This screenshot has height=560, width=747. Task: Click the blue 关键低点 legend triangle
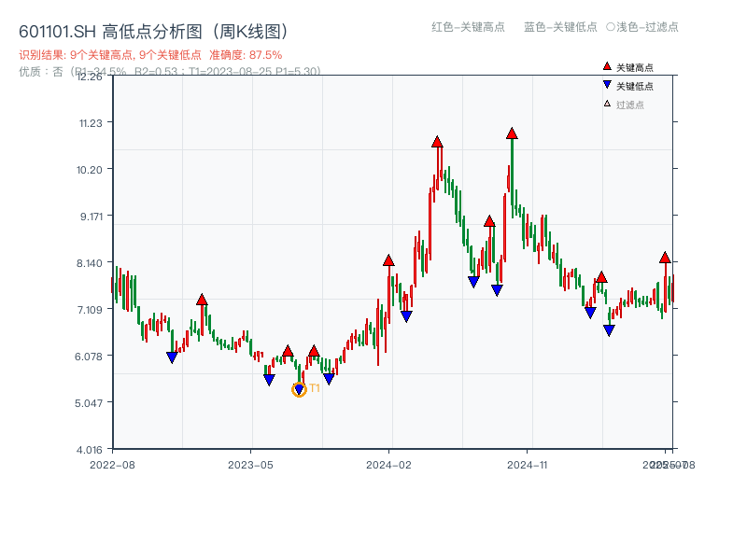607,85
